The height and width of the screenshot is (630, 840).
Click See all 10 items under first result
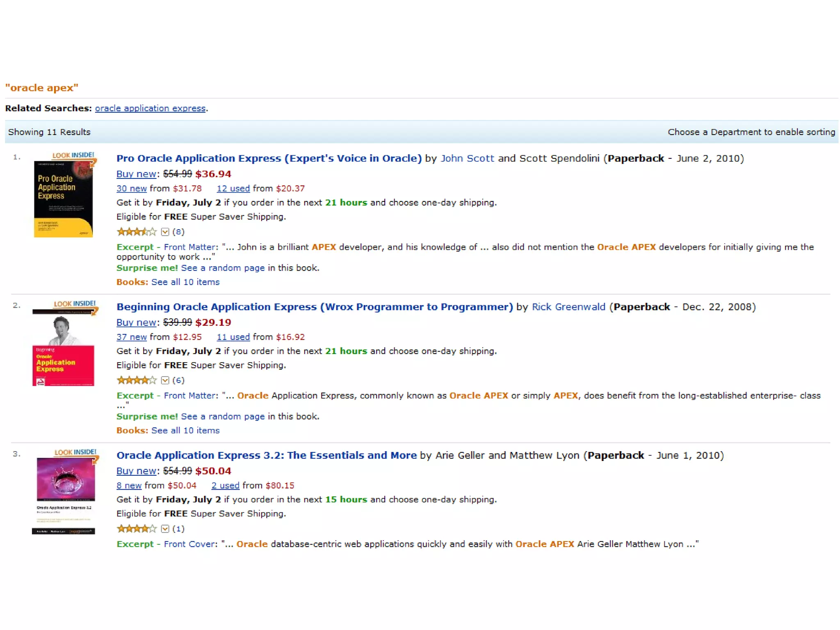185,282
